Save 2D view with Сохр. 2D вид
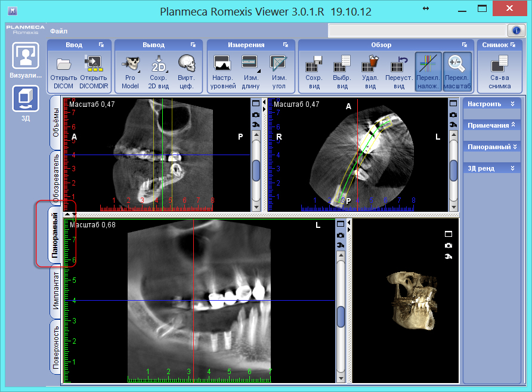Screen dimensions: 532x392 click(159, 72)
